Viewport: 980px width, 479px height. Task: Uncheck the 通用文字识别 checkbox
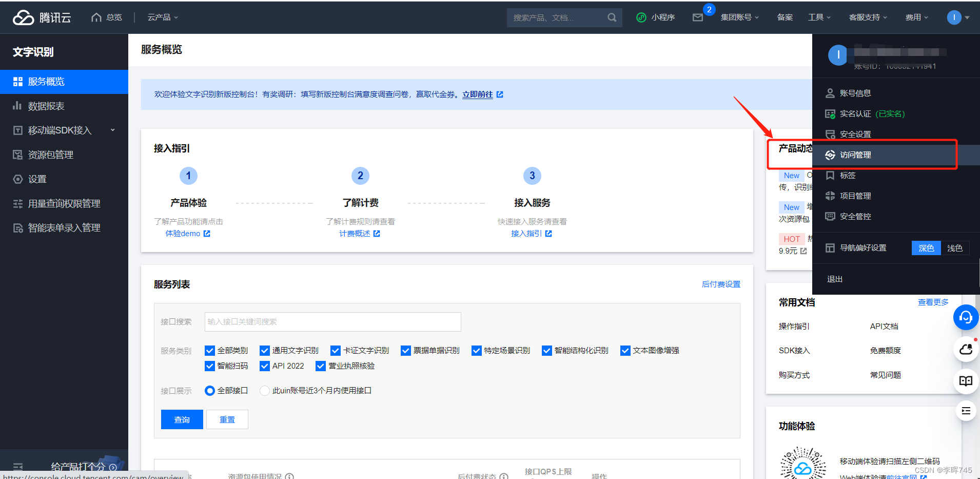265,351
